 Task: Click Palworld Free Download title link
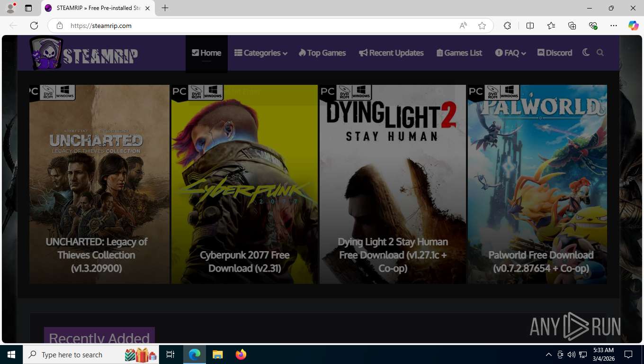point(541,262)
